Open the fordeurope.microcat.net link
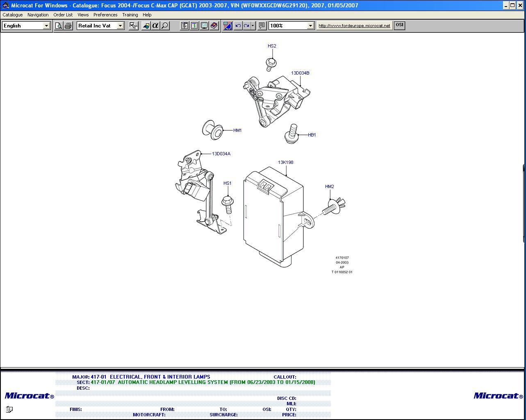Screen dimensions: 526x420 click(354, 25)
